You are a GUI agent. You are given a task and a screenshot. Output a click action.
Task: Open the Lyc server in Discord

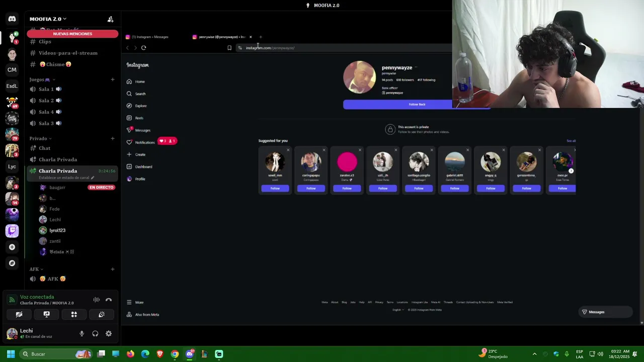pos(12,166)
